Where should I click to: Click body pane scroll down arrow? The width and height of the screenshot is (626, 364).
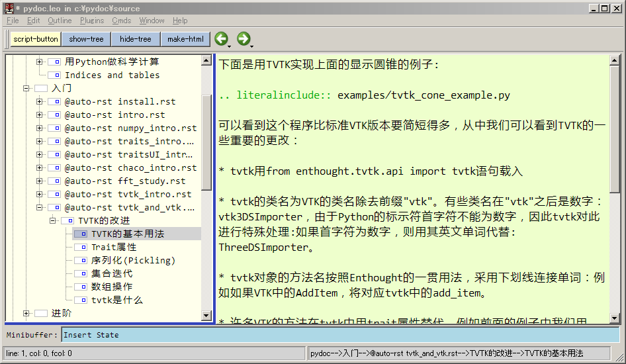tap(615, 318)
